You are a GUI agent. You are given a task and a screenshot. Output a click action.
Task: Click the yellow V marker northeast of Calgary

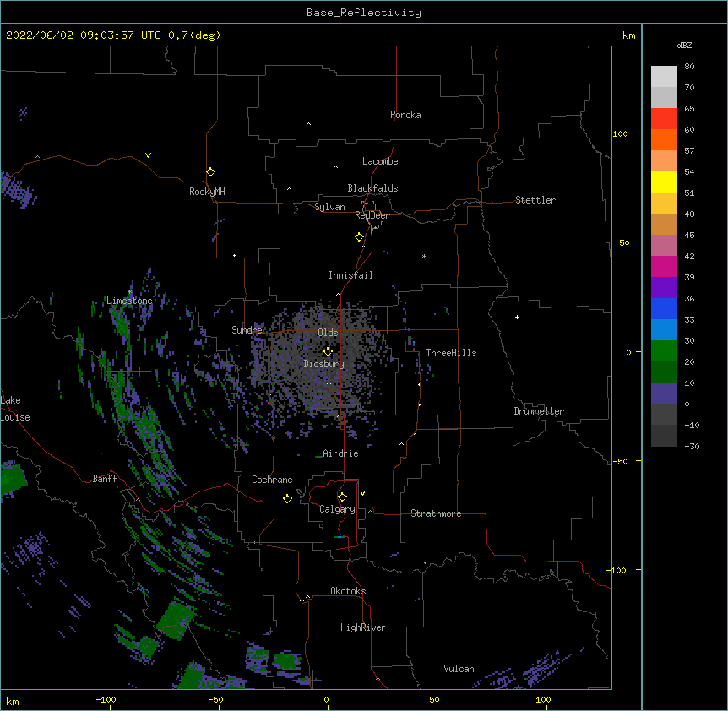[x=362, y=493]
